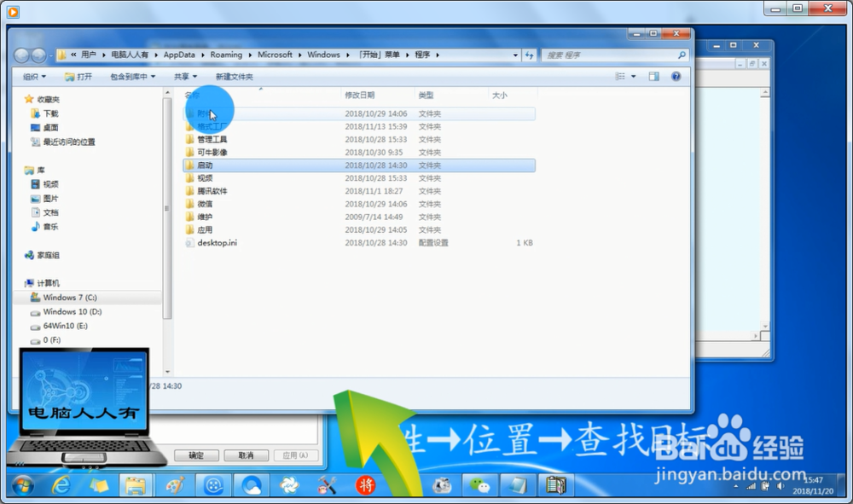
Task: Open 64Win10 (E:) drive
Action: click(x=59, y=326)
